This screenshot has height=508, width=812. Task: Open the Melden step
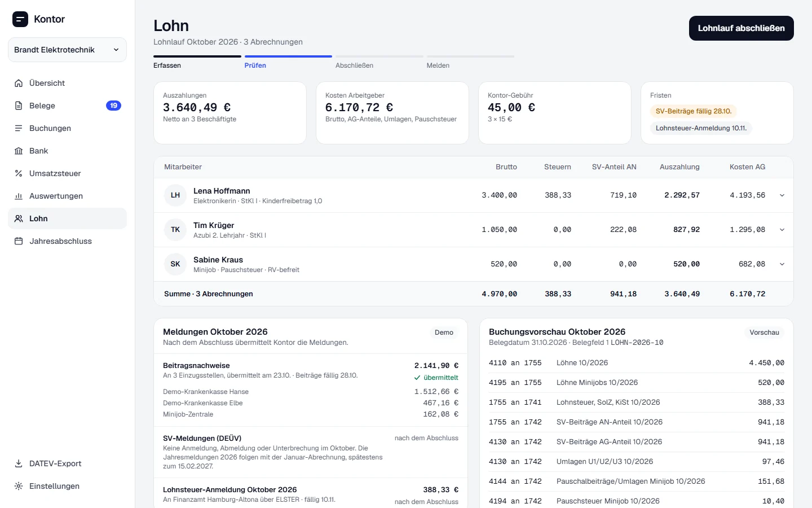click(x=470, y=62)
